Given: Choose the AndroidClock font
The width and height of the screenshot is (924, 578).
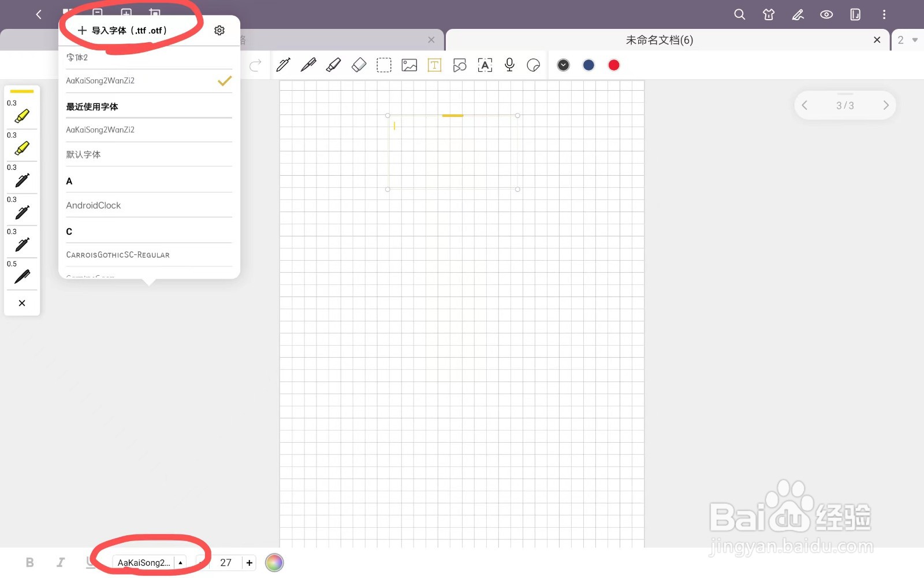Looking at the screenshot, I should 149,205.
